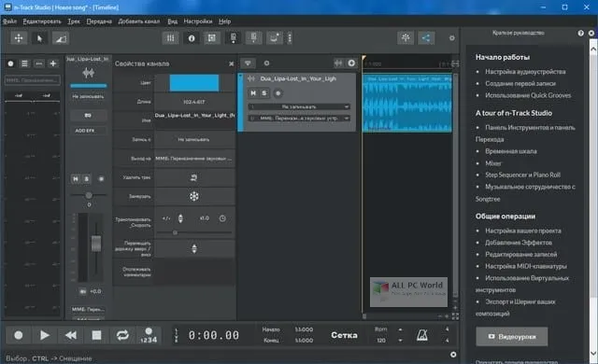Click 'Не записывать' on mixer channel strip

tap(88, 97)
